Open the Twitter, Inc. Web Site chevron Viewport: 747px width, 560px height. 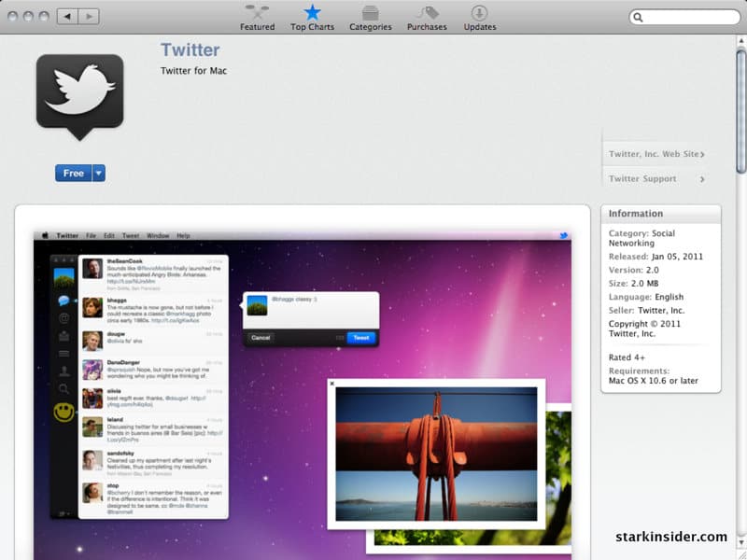(x=702, y=154)
